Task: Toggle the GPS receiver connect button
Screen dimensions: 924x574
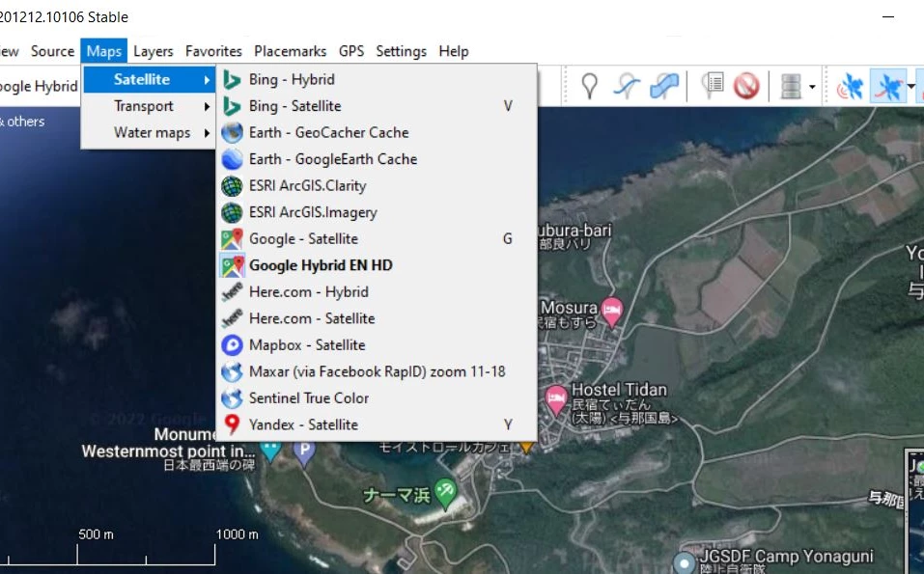Action: pyautogui.click(x=850, y=87)
